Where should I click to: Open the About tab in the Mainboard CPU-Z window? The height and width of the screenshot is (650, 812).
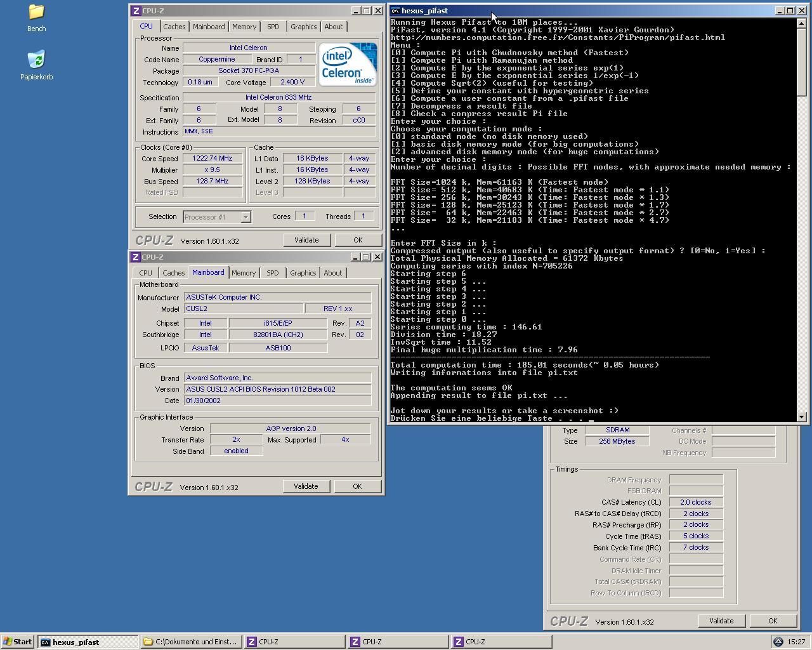point(333,273)
